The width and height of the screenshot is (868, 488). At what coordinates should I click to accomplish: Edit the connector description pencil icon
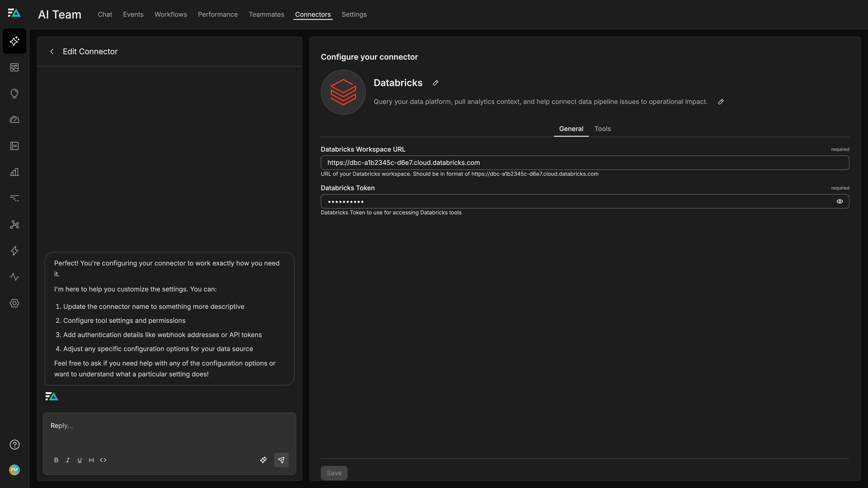click(721, 102)
